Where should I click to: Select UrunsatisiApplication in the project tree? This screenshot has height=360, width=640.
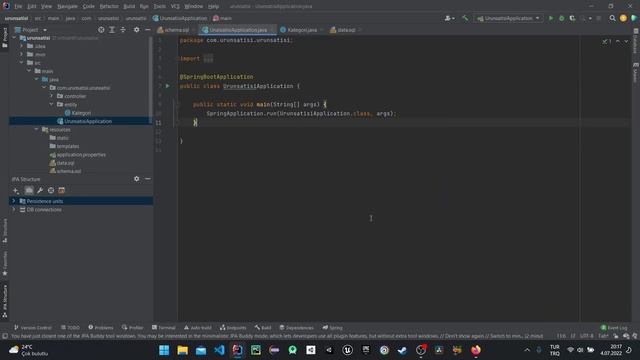88,121
